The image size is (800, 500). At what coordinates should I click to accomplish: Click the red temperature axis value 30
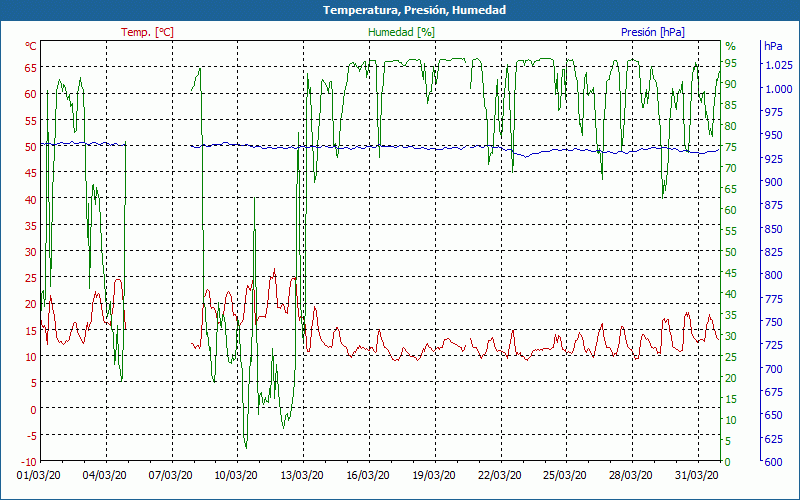(31, 252)
